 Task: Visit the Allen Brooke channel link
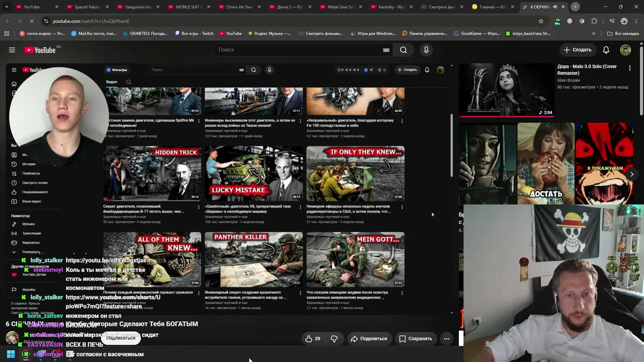tap(569, 80)
